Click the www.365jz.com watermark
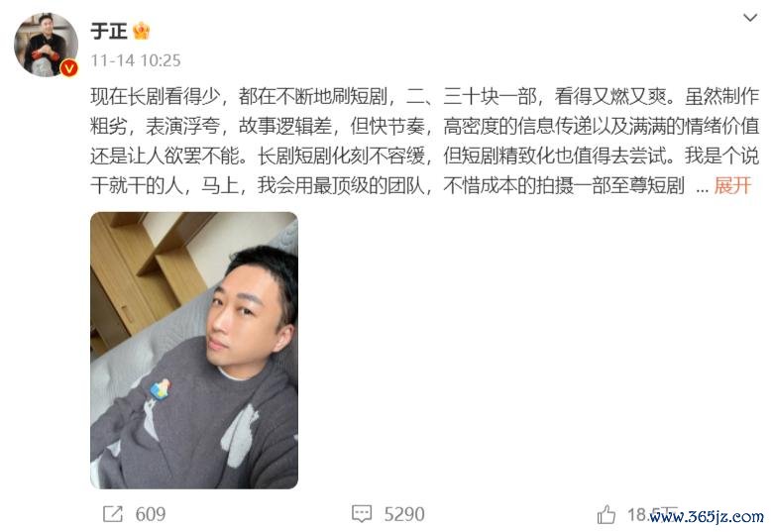This screenshot has width=771, height=532. coord(707,517)
